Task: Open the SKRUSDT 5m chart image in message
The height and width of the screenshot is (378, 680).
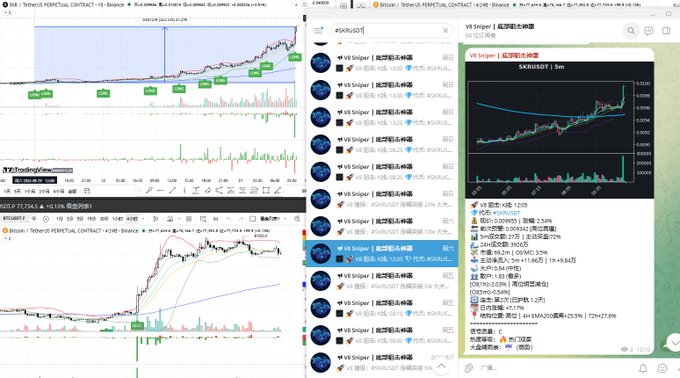Action: (559, 130)
